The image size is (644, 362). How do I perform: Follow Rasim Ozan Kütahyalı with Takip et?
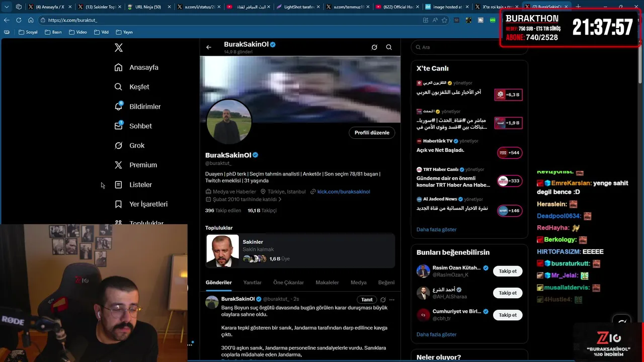(508, 271)
